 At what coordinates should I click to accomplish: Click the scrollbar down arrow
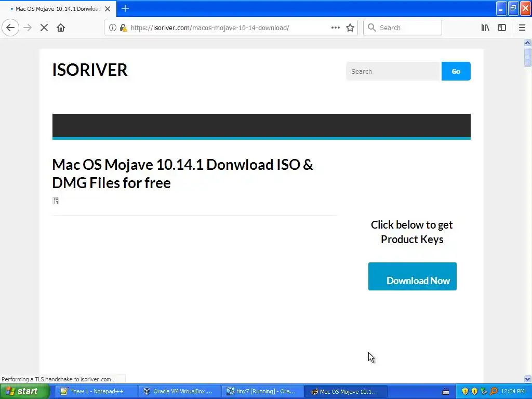pos(527,379)
